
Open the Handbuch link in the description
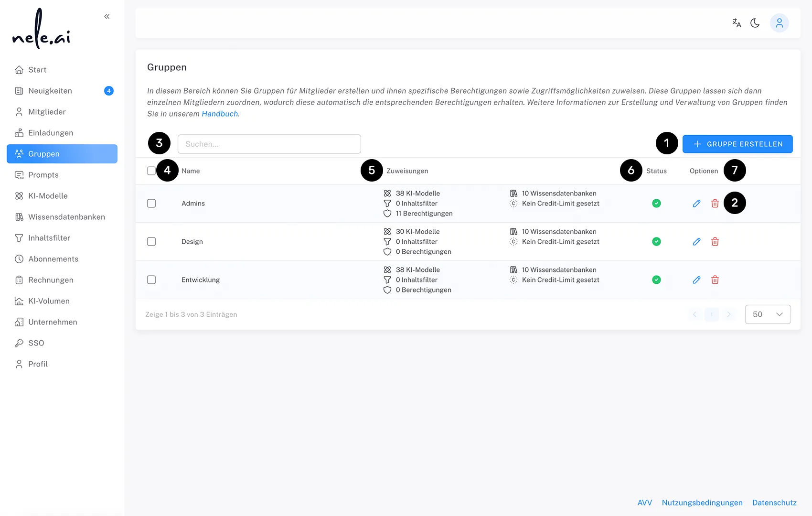(220, 114)
